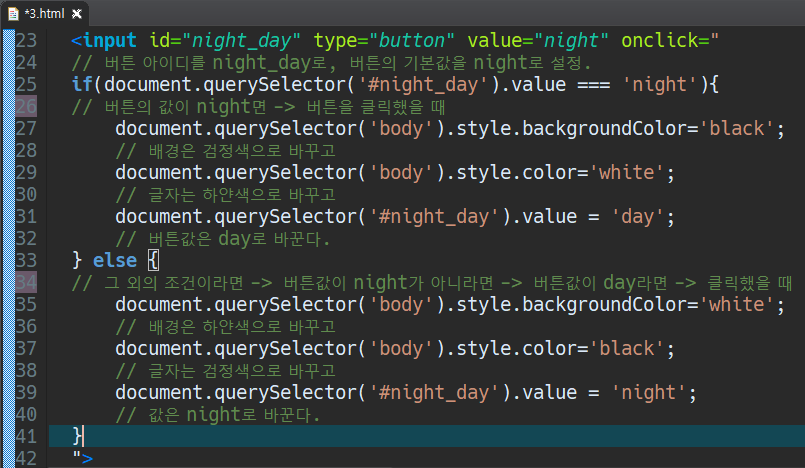Click the closing "> on line 42
Screen dimensions: 805x468
(x=82, y=457)
